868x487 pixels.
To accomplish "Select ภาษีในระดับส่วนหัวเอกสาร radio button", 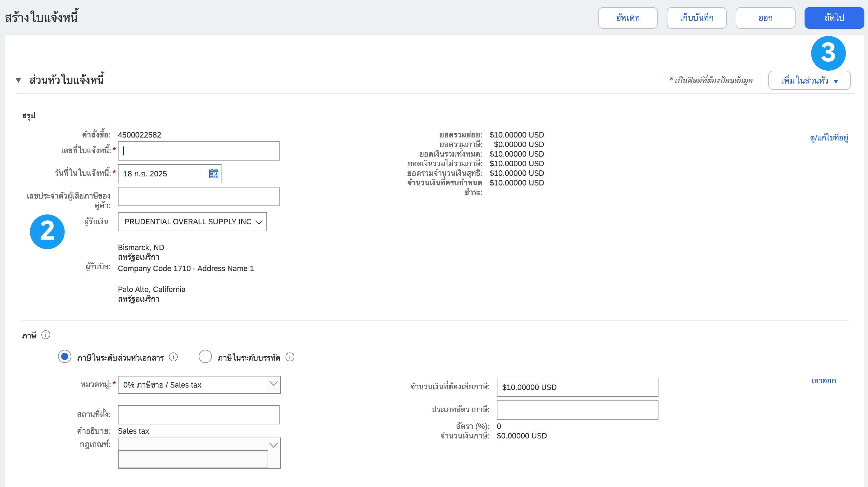I will pos(64,356).
